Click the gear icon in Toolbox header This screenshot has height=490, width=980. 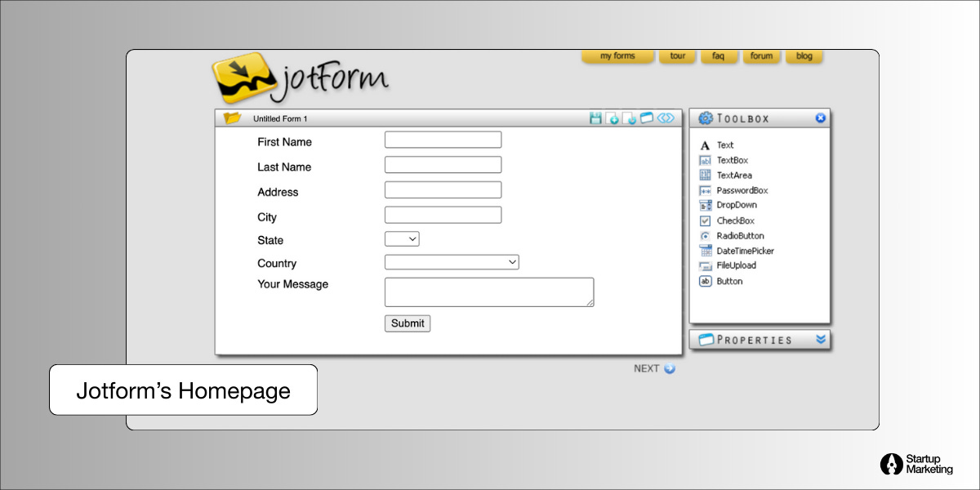tap(706, 118)
